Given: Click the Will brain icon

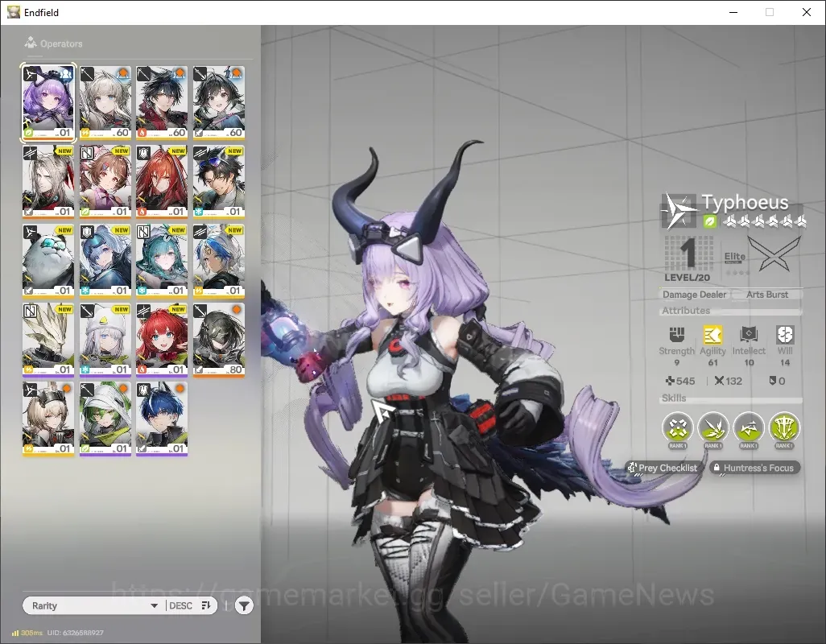Looking at the screenshot, I should coord(784,334).
